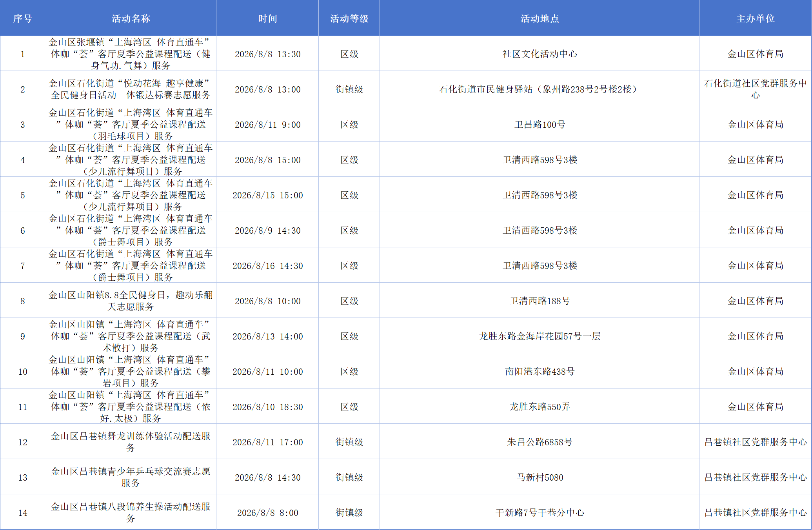The width and height of the screenshot is (812, 530).
Task: Select row number 14 cell
Action: point(22,512)
